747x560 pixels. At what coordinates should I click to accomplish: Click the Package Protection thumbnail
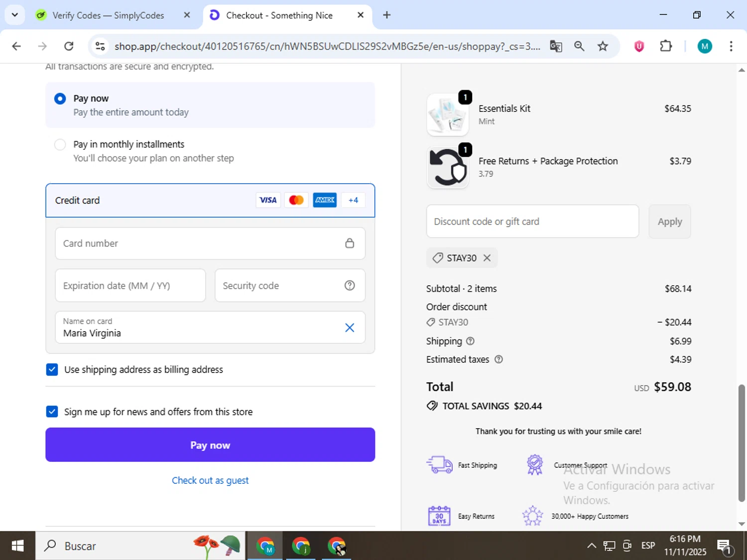(448, 167)
